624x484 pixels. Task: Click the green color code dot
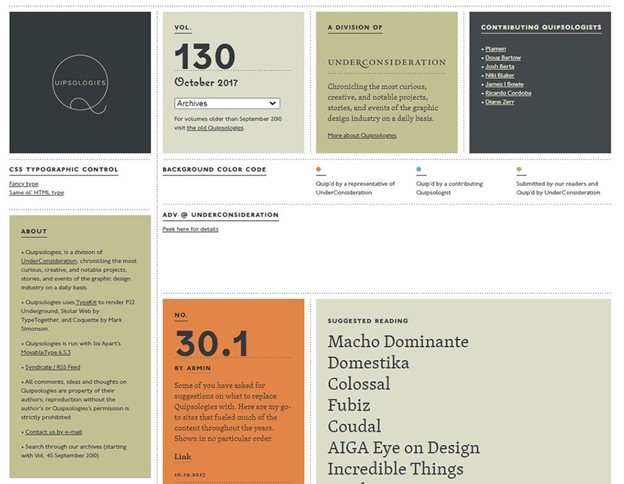pyautogui.click(x=519, y=169)
